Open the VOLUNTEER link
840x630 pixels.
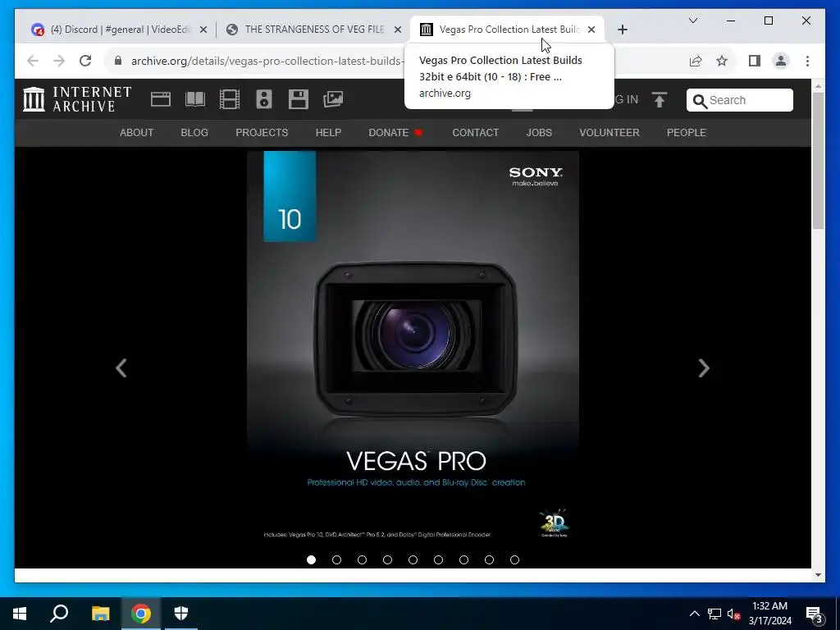609,132
